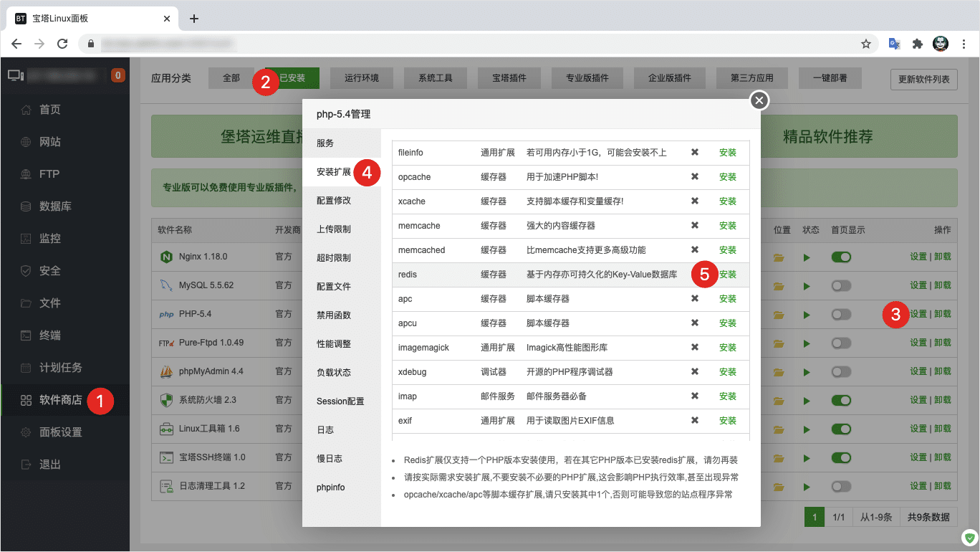
Task: Click the phpMyAdmin 4.4 software icon
Action: click(166, 371)
